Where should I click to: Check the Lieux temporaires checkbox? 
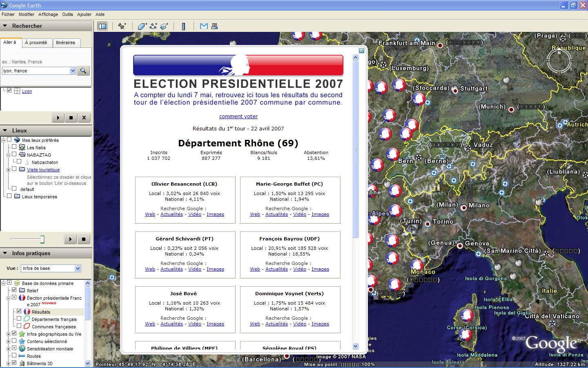9,196
